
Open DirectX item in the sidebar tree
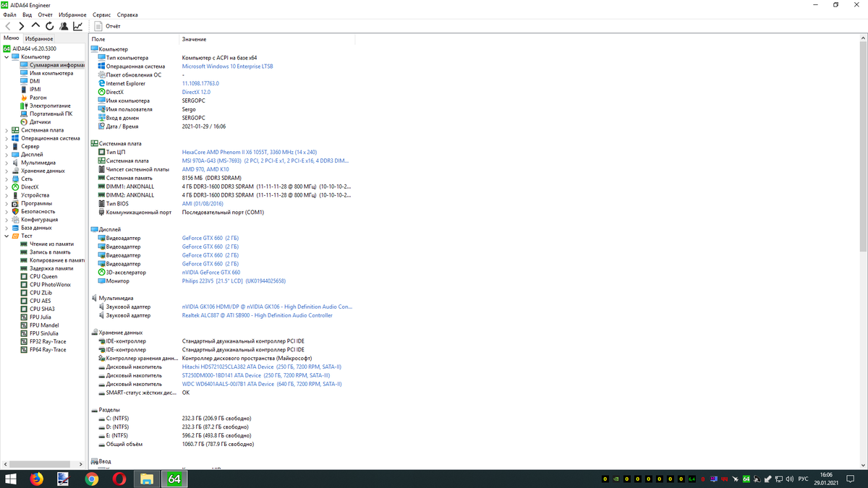pos(30,187)
